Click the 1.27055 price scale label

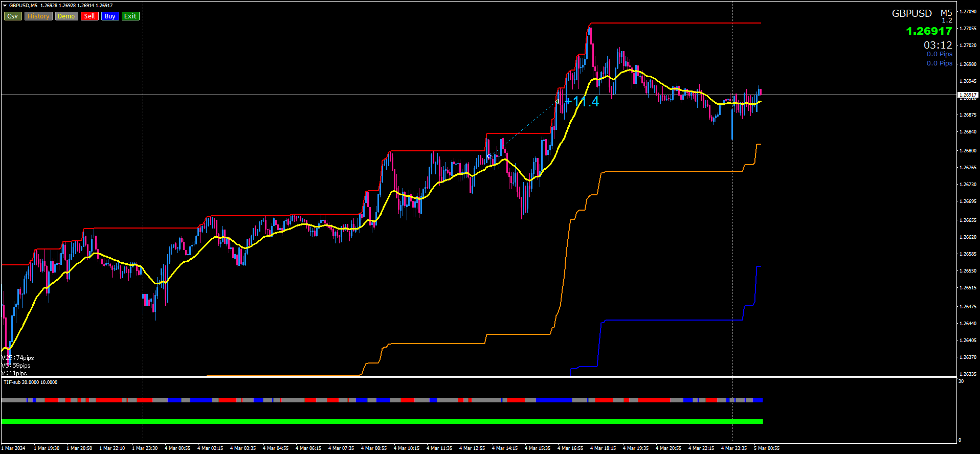pyautogui.click(x=968, y=29)
